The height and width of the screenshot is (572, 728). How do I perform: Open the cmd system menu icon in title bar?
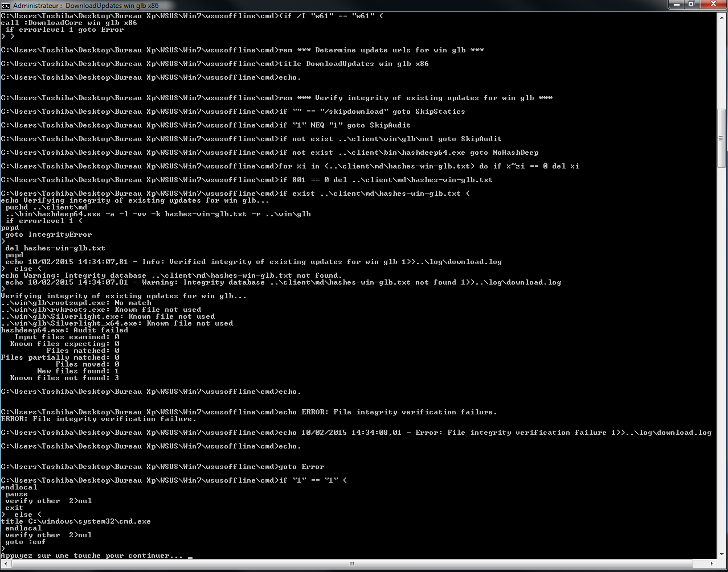coord(6,5)
